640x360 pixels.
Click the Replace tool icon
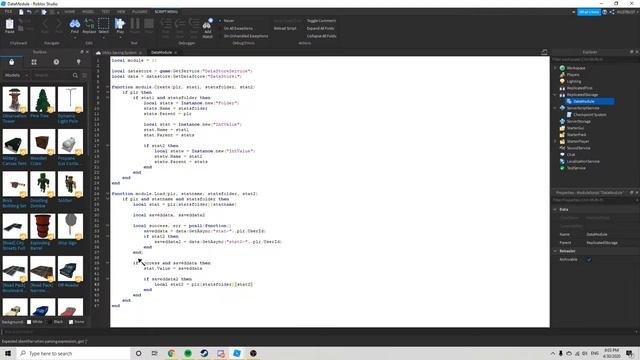(89, 24)
